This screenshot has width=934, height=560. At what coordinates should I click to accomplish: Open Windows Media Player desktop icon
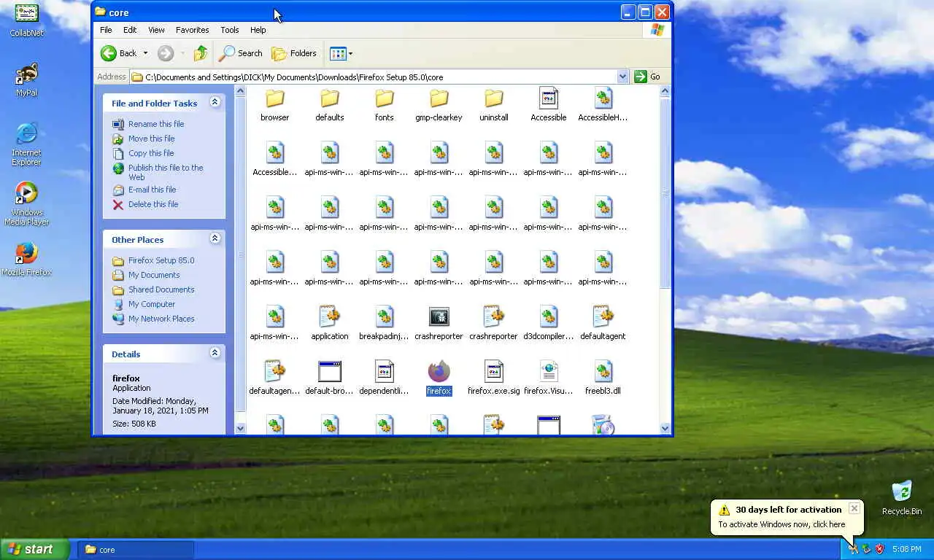point(26,203)
